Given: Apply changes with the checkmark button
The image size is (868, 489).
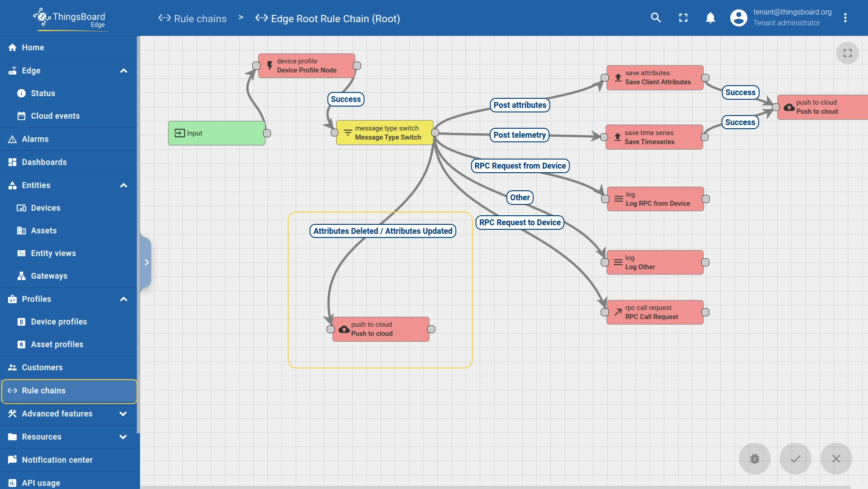Looking at the screenshot, I should pyautogui.click(x=795, y=459).
